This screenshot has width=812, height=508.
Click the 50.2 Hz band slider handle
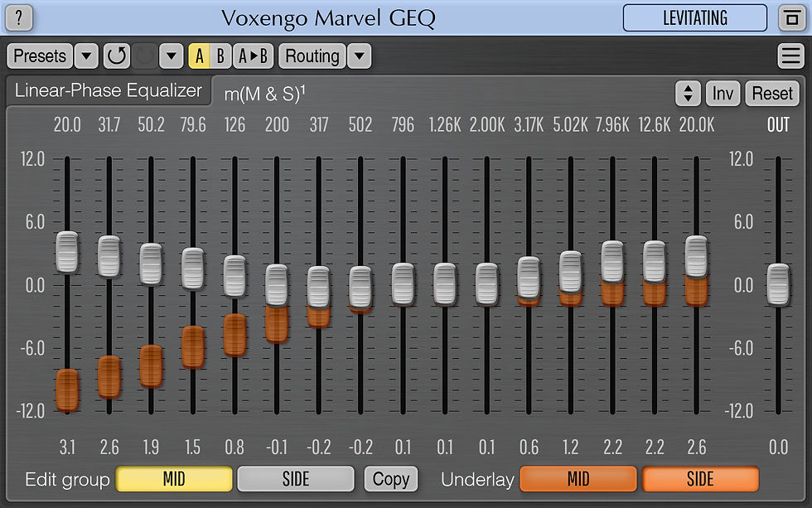pyautogui.click(x=151, y=264)
